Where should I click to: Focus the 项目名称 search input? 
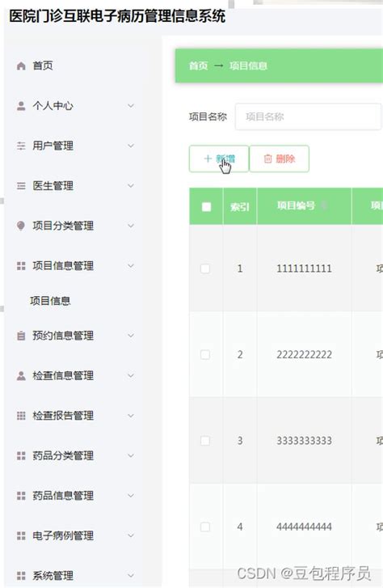[x=308, y=117]
